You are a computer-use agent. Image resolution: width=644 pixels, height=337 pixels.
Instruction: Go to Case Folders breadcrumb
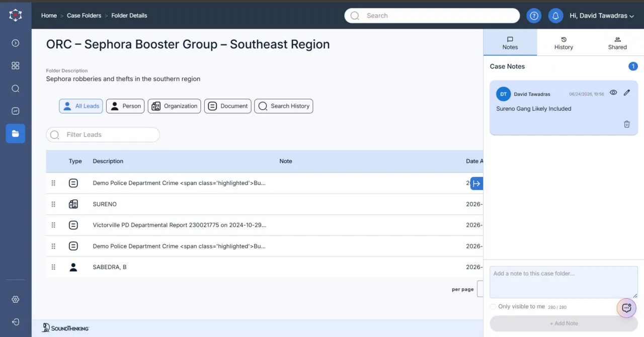coord(84,16)
